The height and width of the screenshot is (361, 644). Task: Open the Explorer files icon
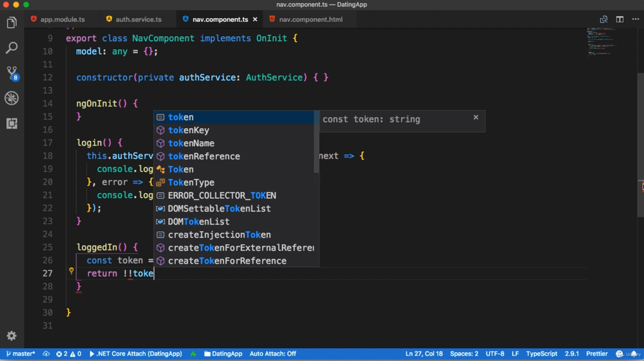coord(12,23)
